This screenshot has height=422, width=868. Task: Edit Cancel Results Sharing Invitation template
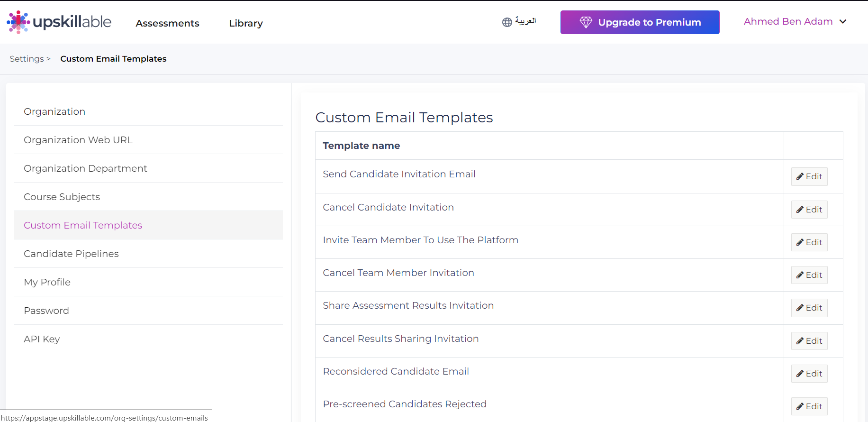point(809,341)
